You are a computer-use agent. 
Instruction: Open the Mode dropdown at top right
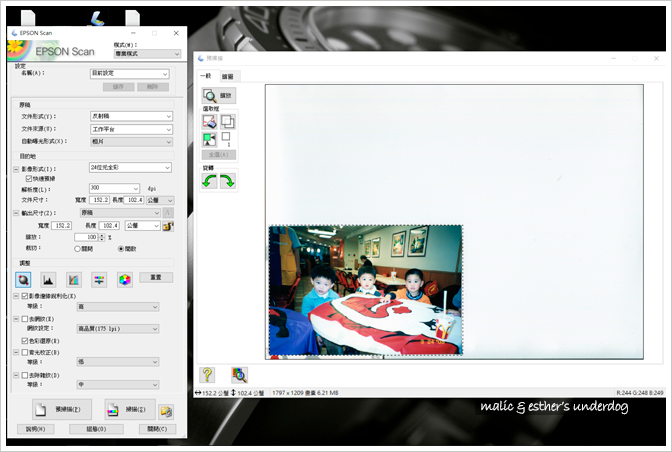147,54
